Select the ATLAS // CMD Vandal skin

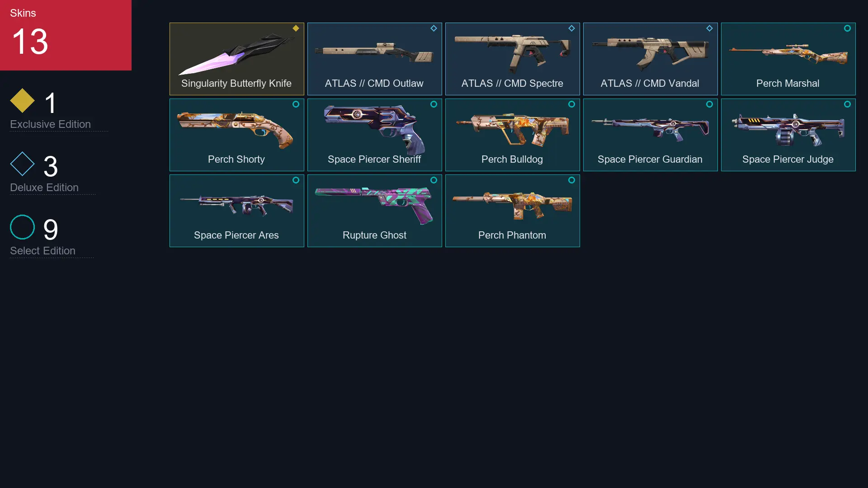coord(651,59)
